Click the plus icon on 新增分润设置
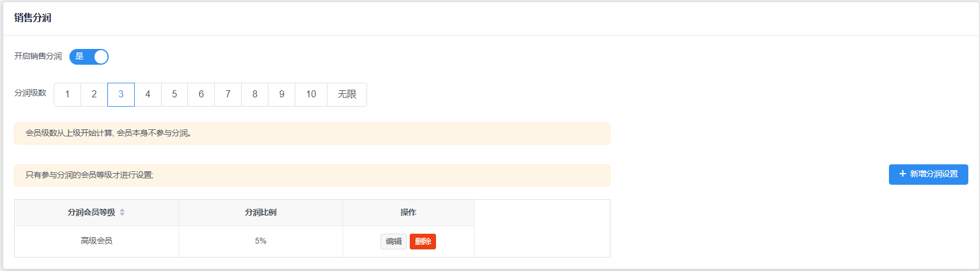 [x=902, y=174]
